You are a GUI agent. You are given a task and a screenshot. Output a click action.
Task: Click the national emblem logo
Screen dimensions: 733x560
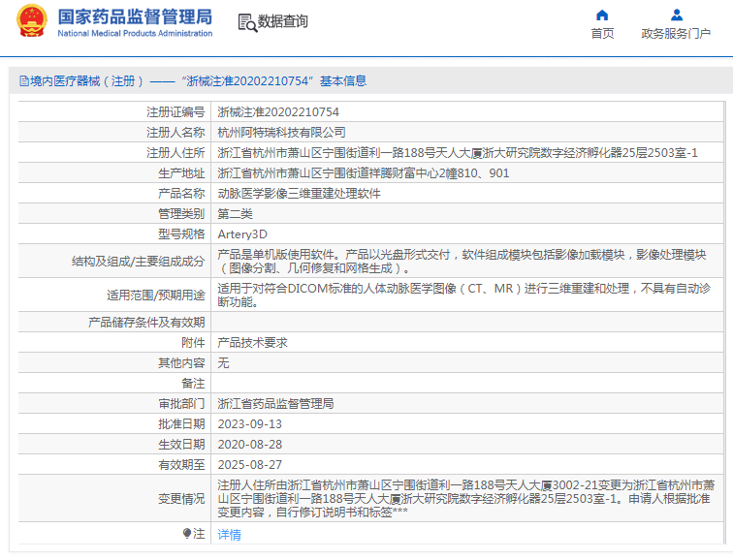coord(32,20)
